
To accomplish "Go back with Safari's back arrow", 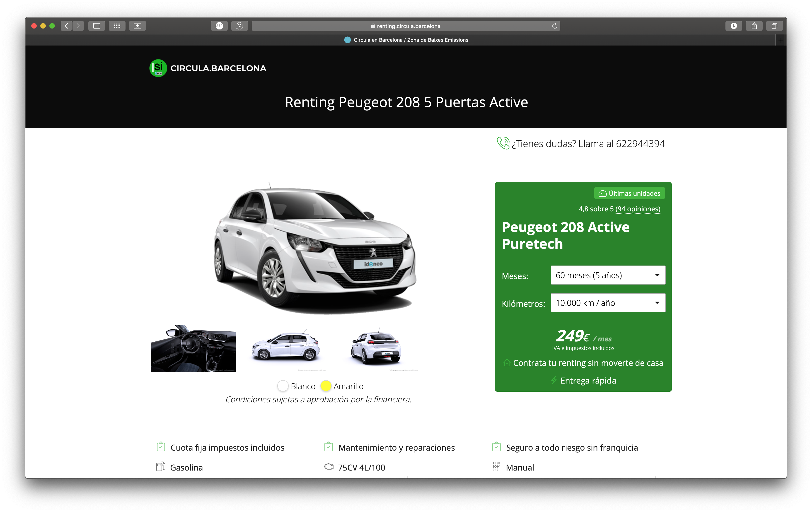I will point(66,26).
